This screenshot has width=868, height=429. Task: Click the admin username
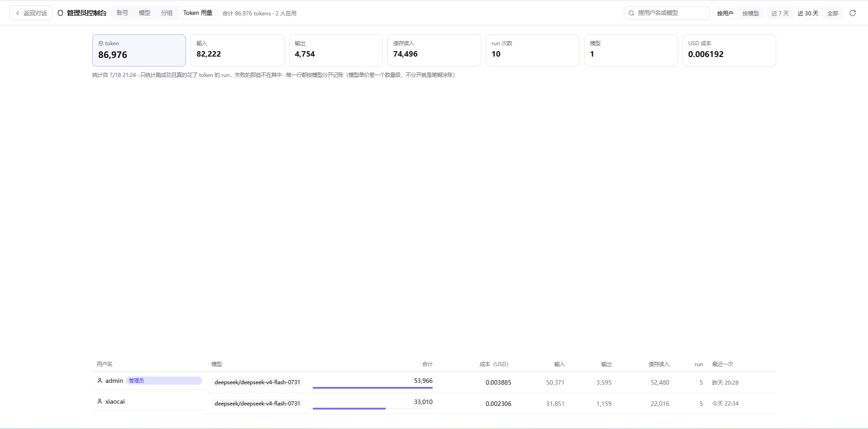[114, 381]
